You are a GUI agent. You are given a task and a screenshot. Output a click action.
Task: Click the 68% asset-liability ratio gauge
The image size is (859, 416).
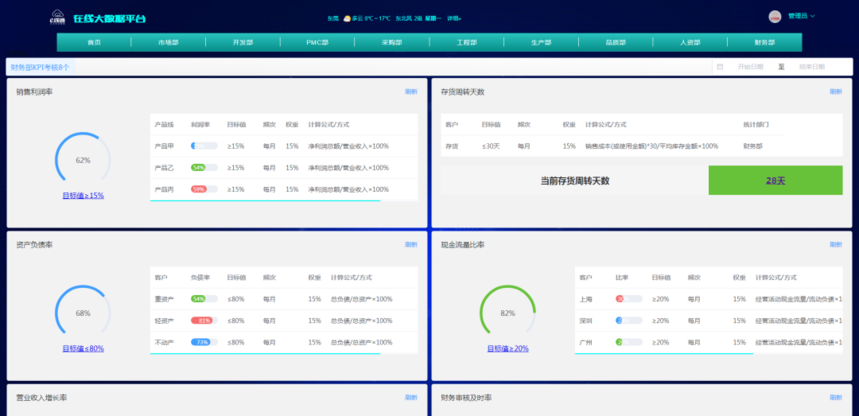83,312
